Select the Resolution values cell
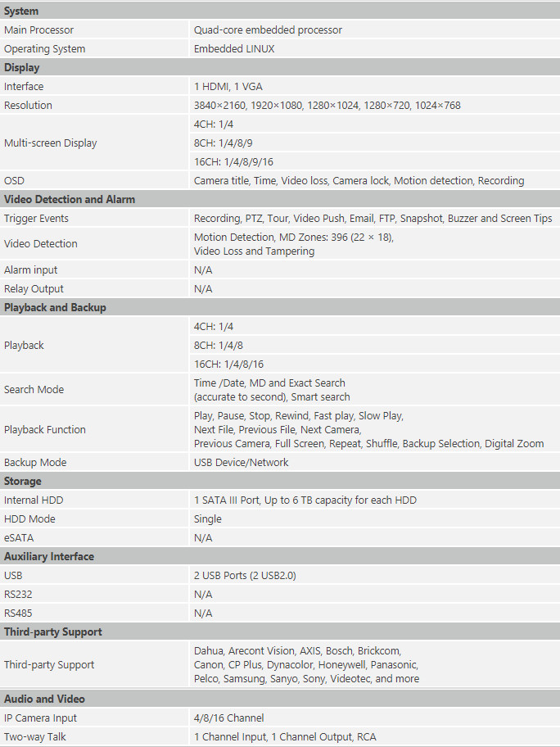This screenshot has width=560, height=747. coord(374,106)
